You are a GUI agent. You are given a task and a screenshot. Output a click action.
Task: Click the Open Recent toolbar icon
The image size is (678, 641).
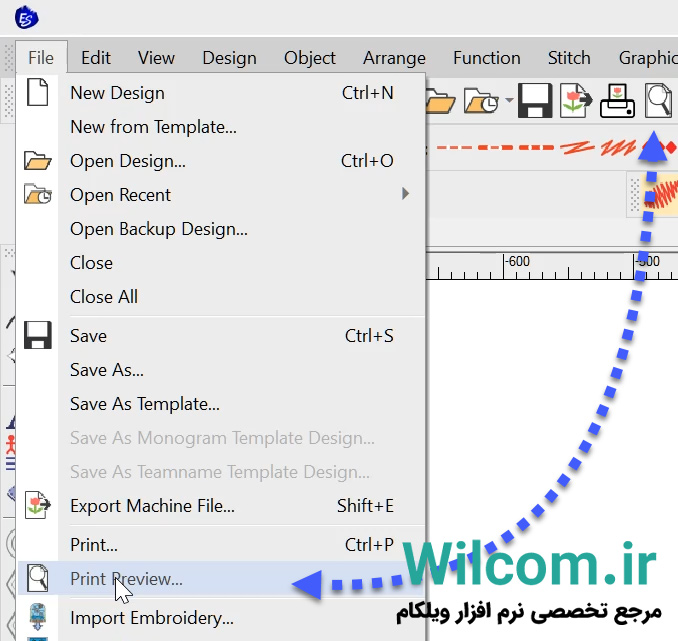(x=481, y=101)
